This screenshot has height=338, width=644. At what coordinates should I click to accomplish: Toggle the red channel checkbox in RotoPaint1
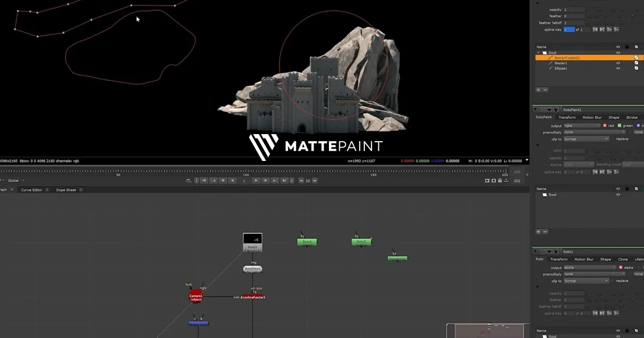[605, 126]
